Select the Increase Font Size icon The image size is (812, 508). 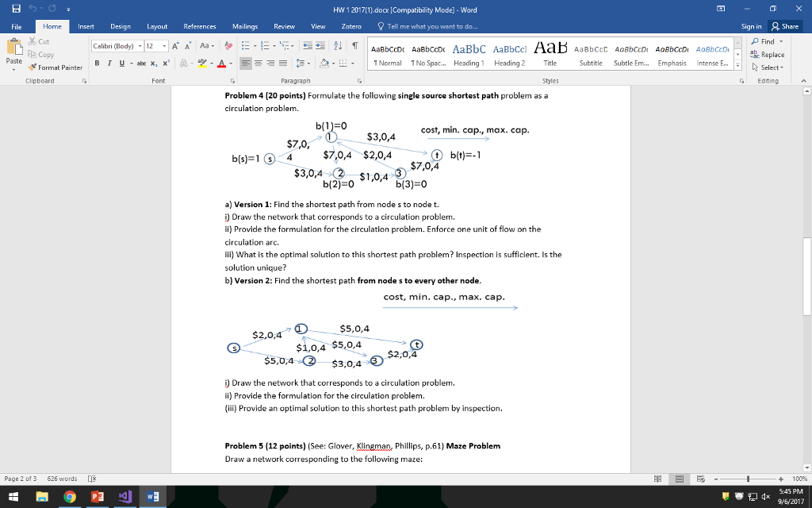(x=175, y=44)
